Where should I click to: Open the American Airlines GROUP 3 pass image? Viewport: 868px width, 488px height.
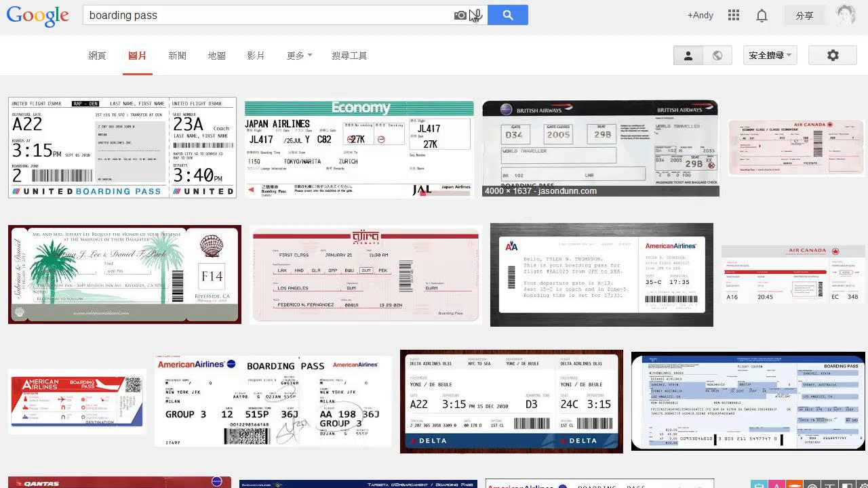coord(273,401)
